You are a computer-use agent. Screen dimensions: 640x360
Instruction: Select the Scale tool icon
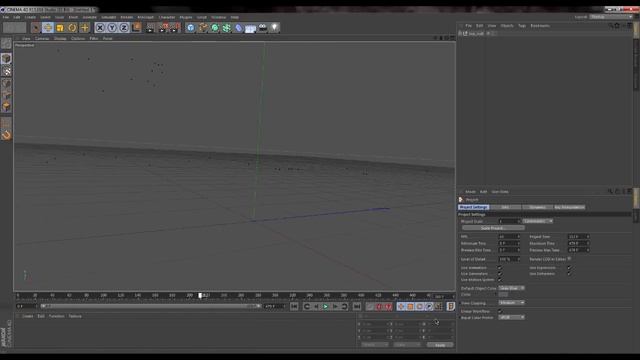[x=60, y=28]
